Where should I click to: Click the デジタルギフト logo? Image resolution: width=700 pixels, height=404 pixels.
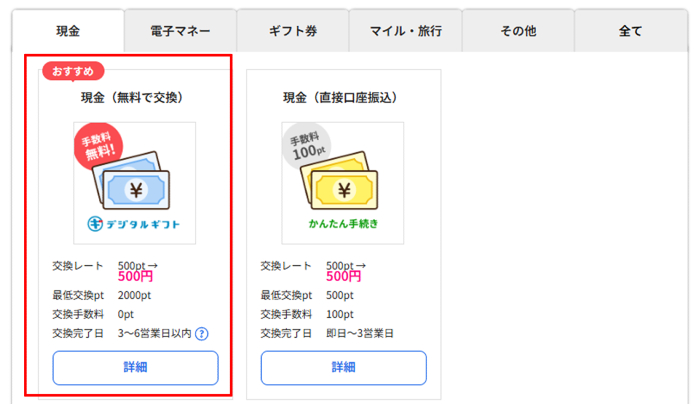[x=134, y=223]
